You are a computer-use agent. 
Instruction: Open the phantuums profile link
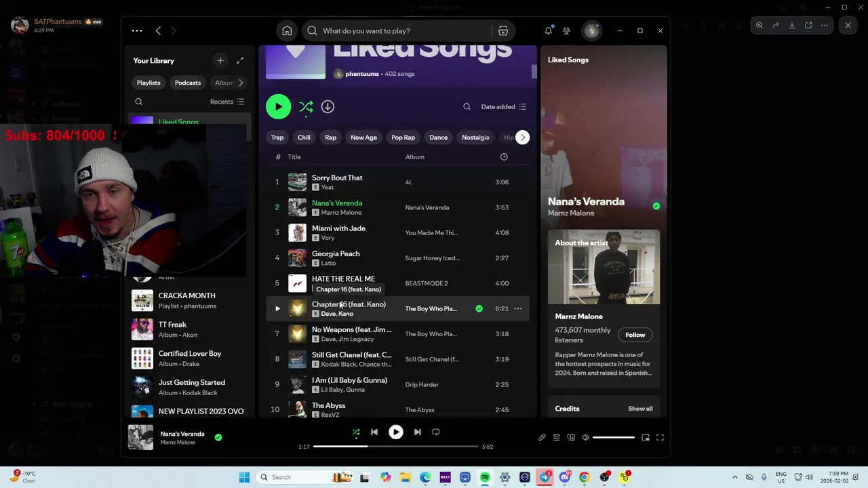[x=362, y=74]
